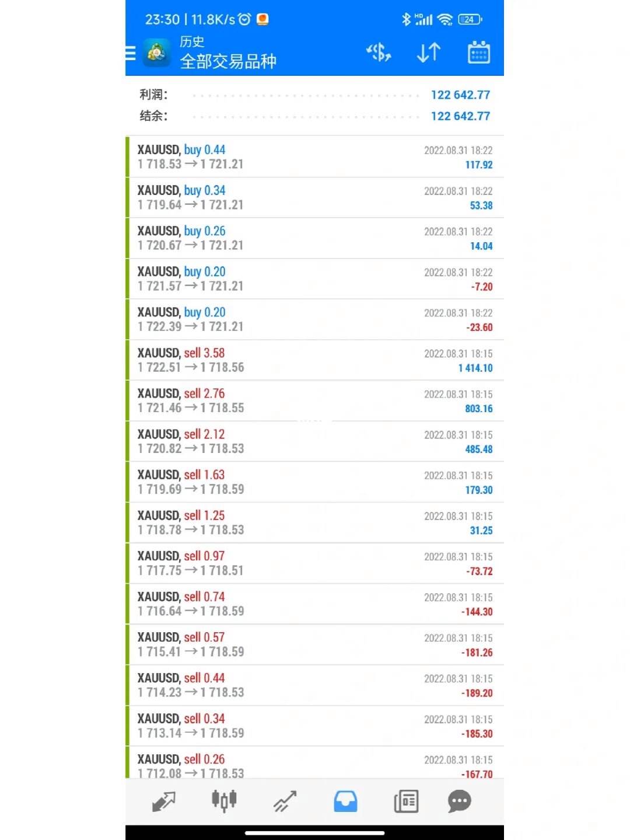Screen dimensions: 630x840
Task: Open the Chat messages tab
Action: [460, 801]
